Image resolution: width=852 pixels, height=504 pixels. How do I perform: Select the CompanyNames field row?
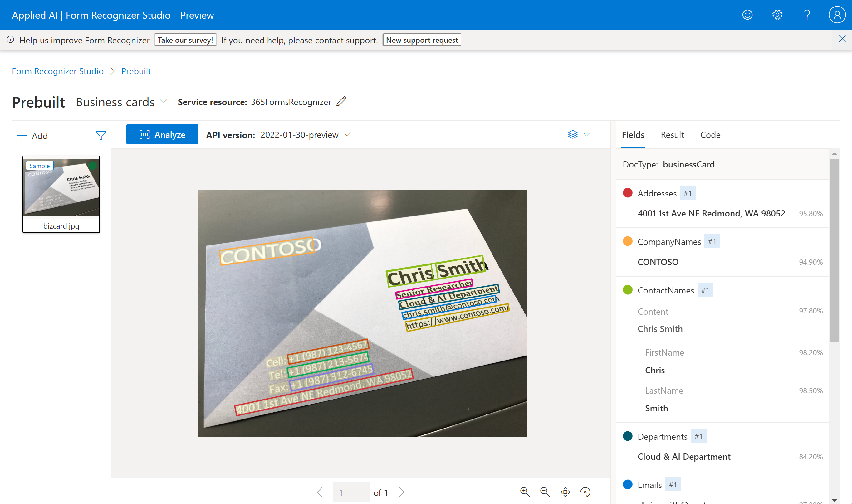(722, 252)
